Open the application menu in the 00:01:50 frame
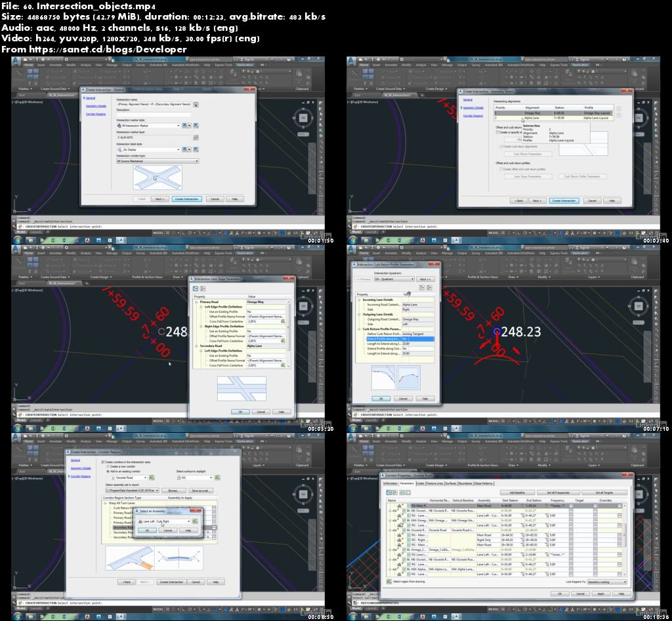This screenshot has height=621, width=672. click(16, 62)
